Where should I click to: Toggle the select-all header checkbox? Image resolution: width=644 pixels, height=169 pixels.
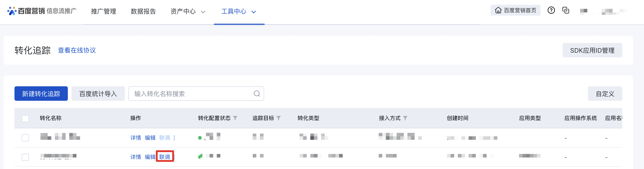click(25, 118)
